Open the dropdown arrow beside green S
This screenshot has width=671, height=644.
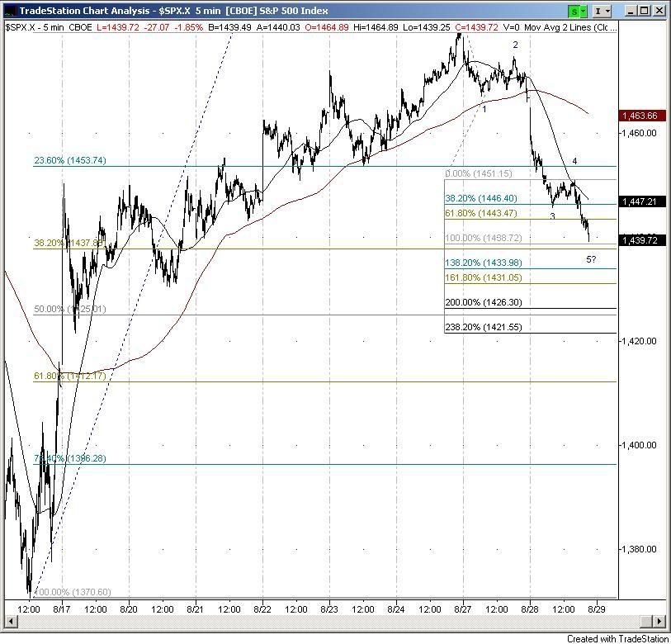pos(584,11)
